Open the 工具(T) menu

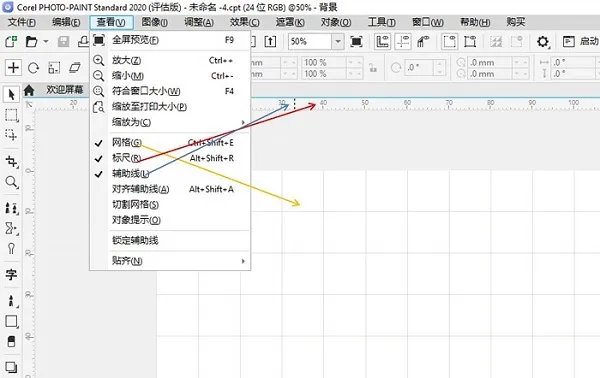[382, 22]
